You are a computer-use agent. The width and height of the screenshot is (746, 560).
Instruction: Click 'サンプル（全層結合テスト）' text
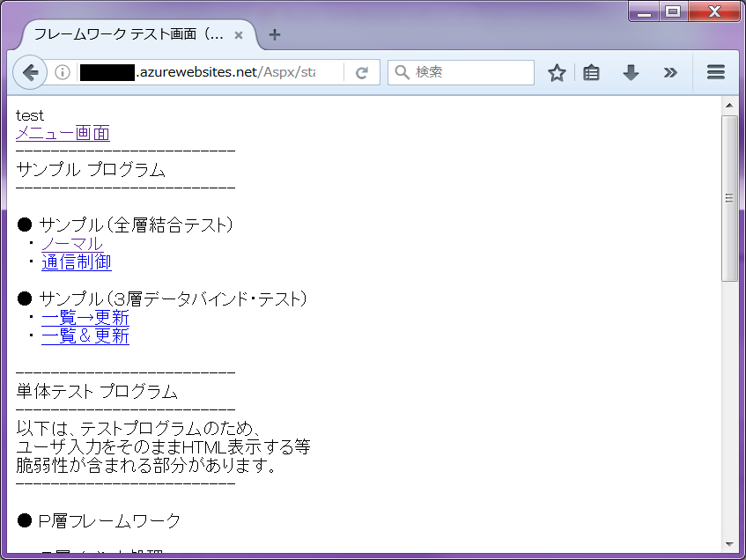click(x=136, y=225)
